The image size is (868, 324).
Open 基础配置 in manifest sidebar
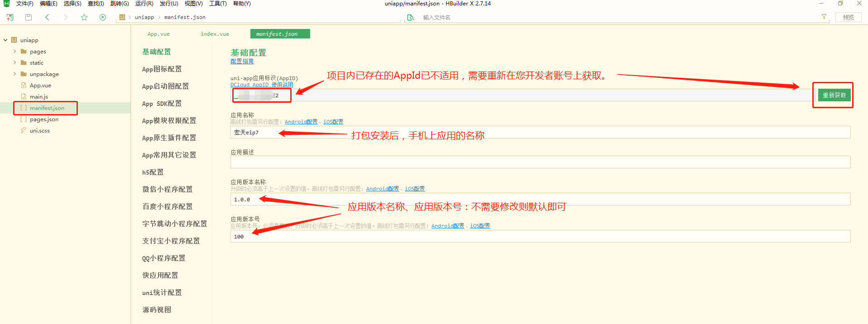coord(157,52)
